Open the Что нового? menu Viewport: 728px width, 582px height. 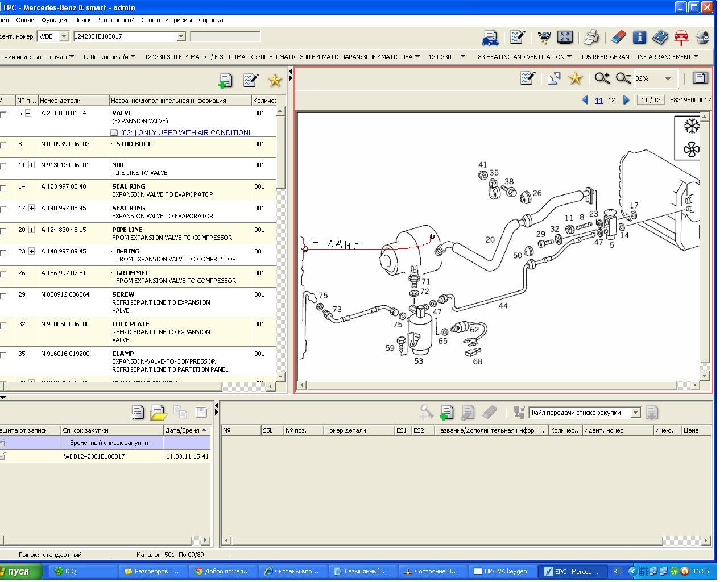point(116,20)
